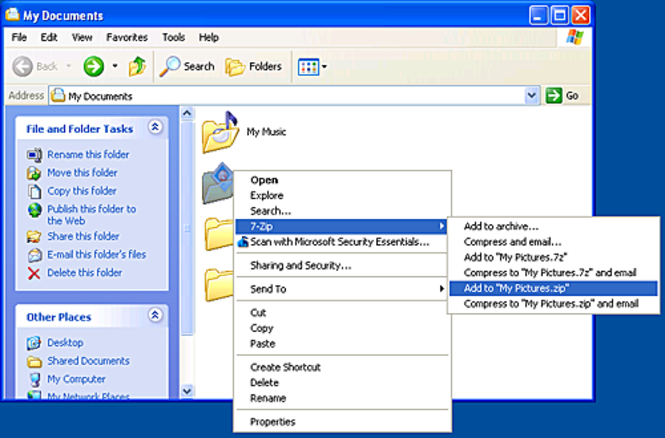Viewport: 665px width, 438px height.
Task: Choose Properties in the context menu
Action: (x=272, y=422)
